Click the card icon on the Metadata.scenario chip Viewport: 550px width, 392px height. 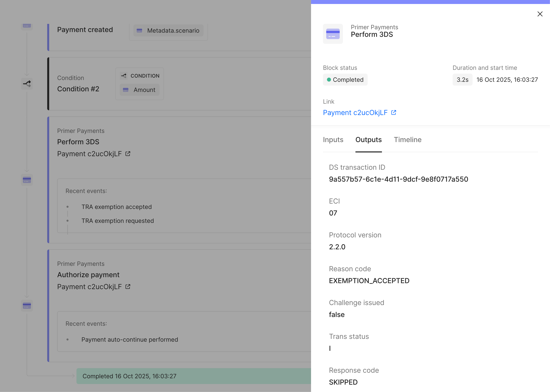coord(139,31)
